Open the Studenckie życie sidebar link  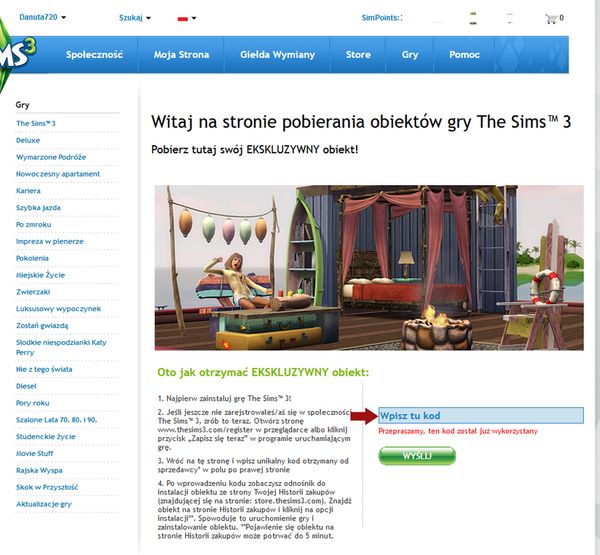click(46, 437)
